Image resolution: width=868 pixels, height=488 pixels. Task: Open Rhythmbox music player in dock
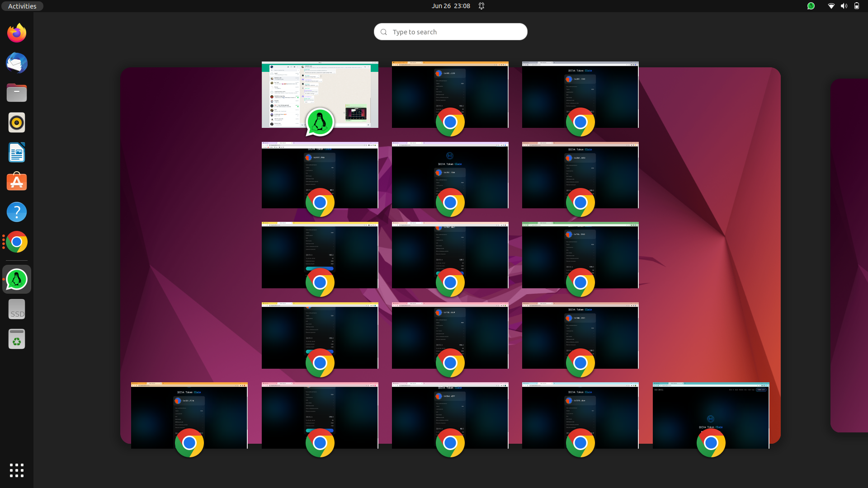click(x=17, y=122)
